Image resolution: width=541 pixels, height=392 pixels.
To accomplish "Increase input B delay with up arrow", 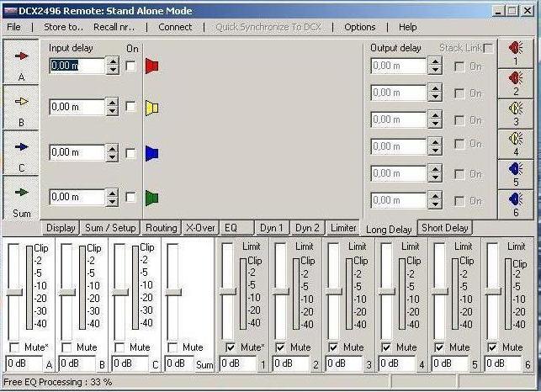I will (x=112, y=103).
